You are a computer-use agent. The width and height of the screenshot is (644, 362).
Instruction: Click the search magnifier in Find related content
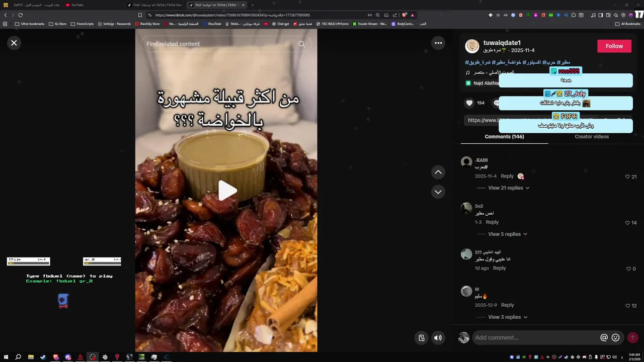(301, 44)
